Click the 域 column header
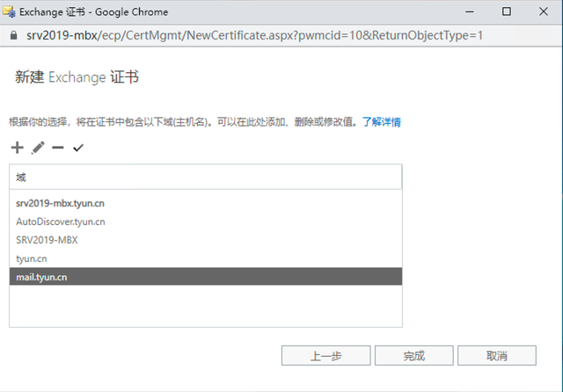 [206, 177]
